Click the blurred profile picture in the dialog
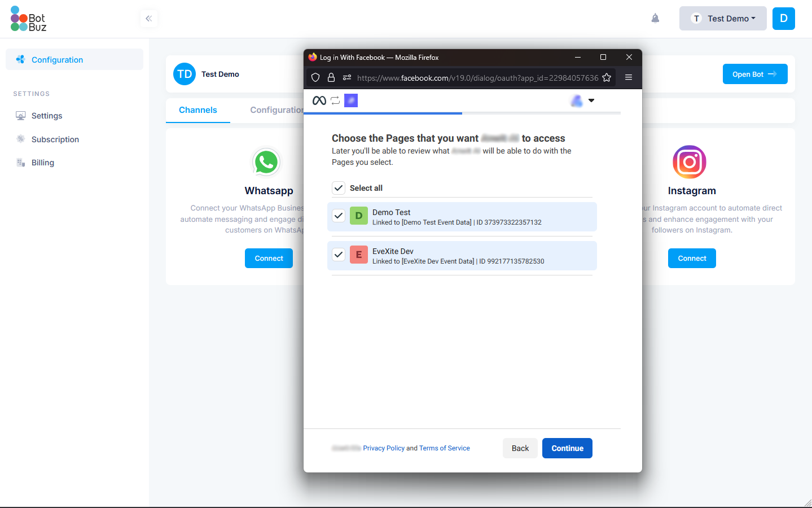Screen dimensions: 812x508 pyautogui.click(x=577, y=101)
